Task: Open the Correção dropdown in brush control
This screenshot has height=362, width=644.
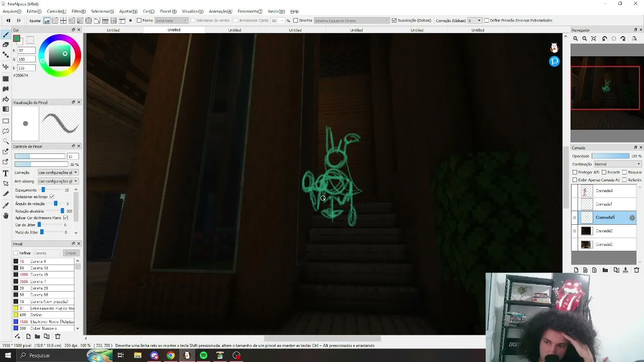Action: click(x=57, y=172)
